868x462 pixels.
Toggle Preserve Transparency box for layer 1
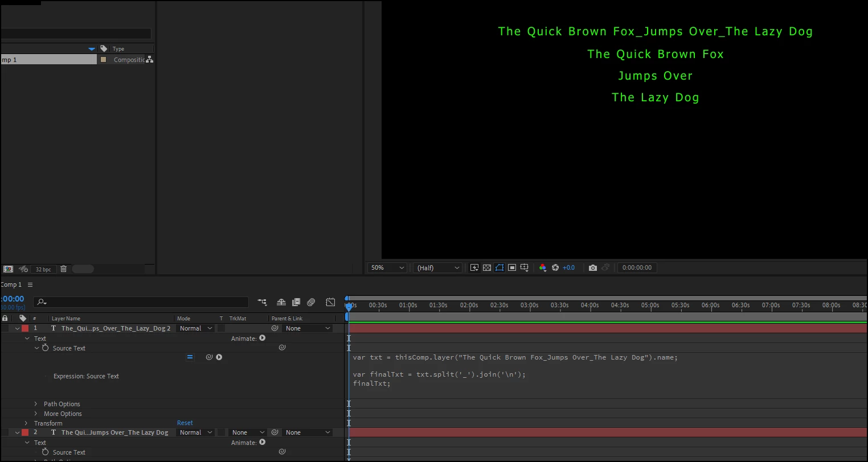point(222,328)
